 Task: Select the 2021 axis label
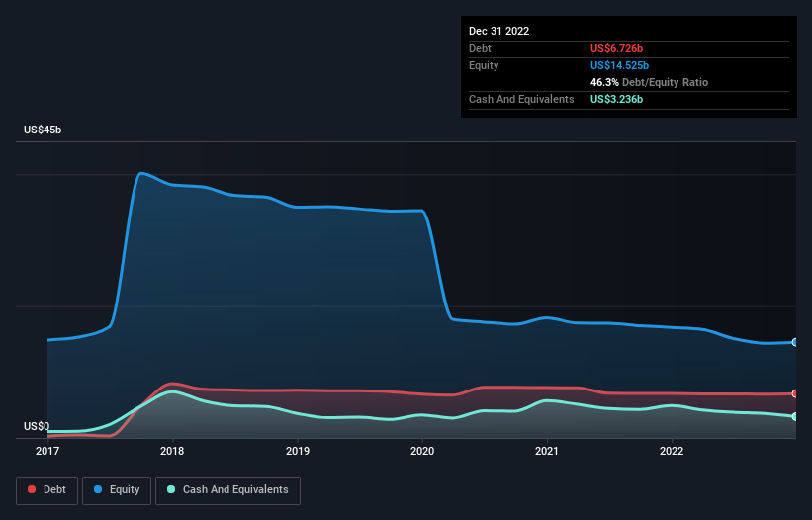(x=547, y=451)
